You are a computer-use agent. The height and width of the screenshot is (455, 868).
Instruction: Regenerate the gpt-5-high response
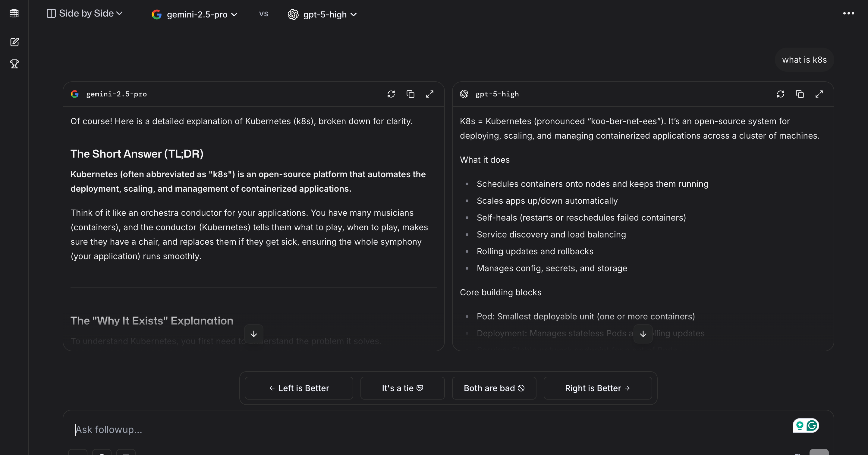780,94
